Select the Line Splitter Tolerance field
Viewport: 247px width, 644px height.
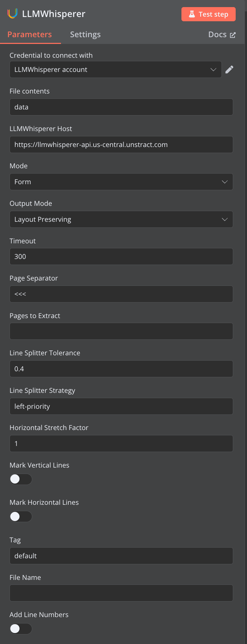[x=121, y=369]
